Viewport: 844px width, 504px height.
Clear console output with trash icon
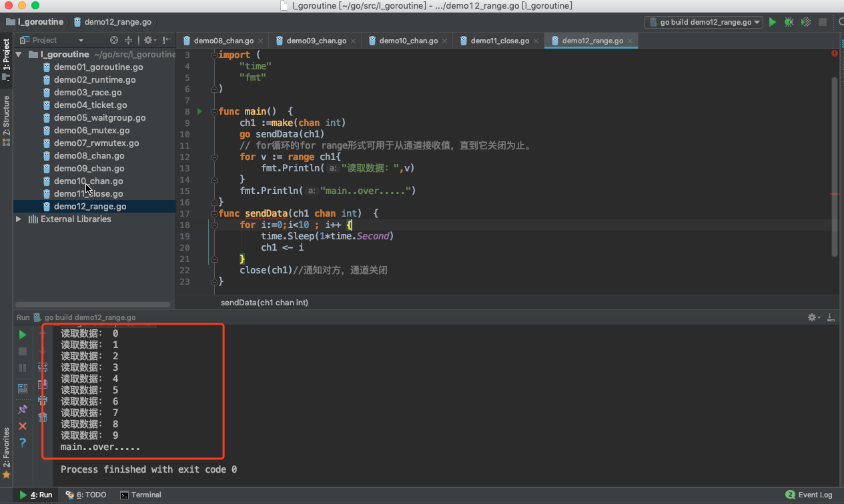(43, 417)
